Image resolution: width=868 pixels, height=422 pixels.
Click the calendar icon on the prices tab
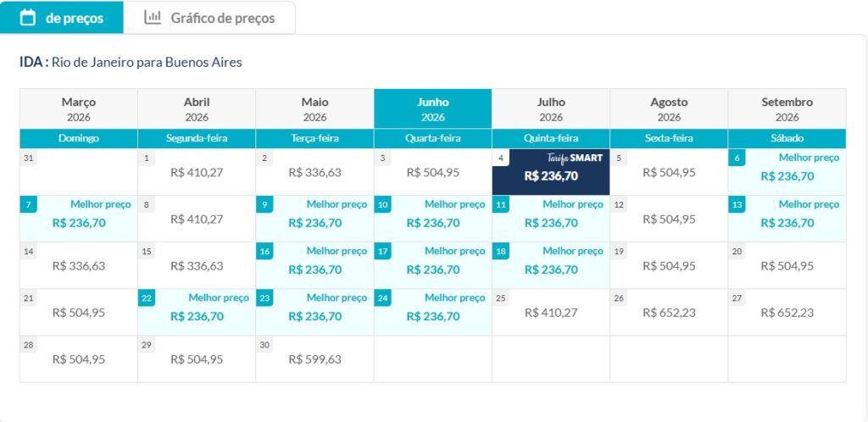28,17
